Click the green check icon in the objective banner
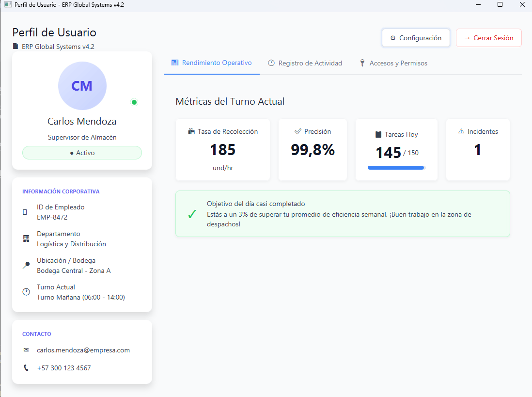 coord(191,214)
